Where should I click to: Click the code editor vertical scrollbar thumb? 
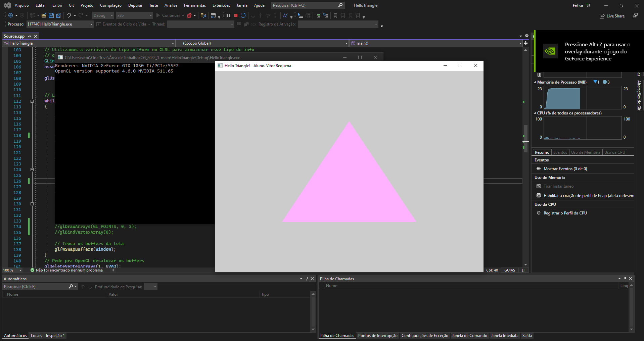click(x=525, y=138)
